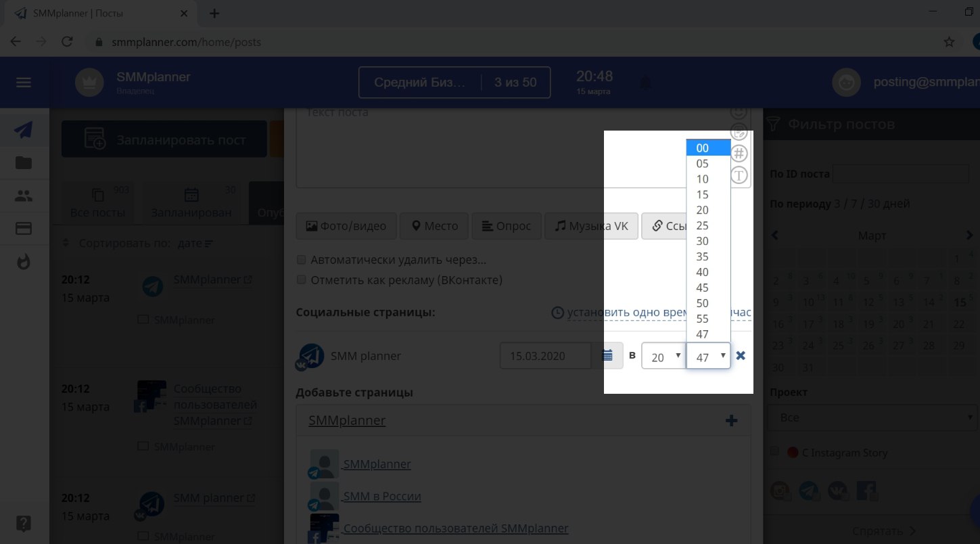Click the Место button
Image resolution: width=980 pixels, height=544 pixels.
[434, 226]
